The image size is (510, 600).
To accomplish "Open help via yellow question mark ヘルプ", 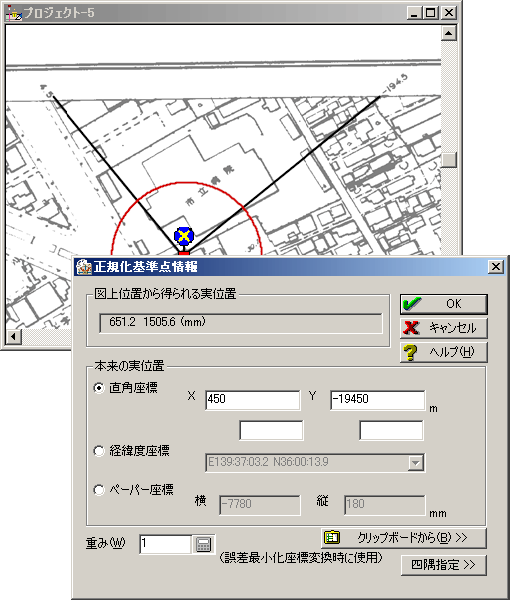I will tap(444, 352).
